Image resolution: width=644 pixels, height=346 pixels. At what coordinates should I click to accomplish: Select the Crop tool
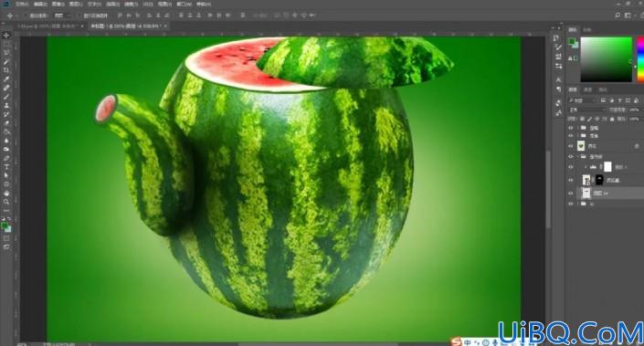pos(6,70)
